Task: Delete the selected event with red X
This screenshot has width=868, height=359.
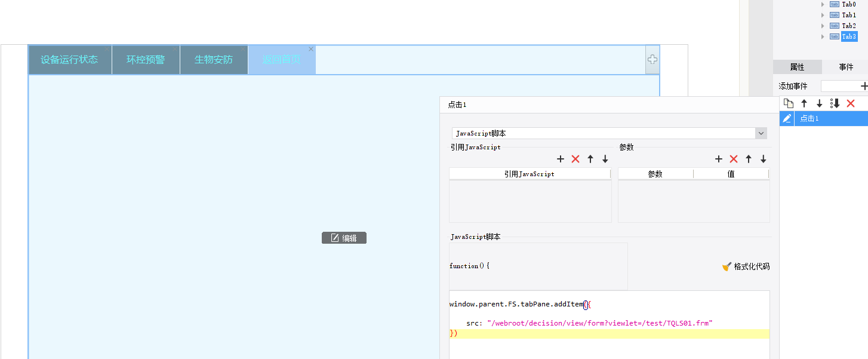Action: [x=851, y=103]
